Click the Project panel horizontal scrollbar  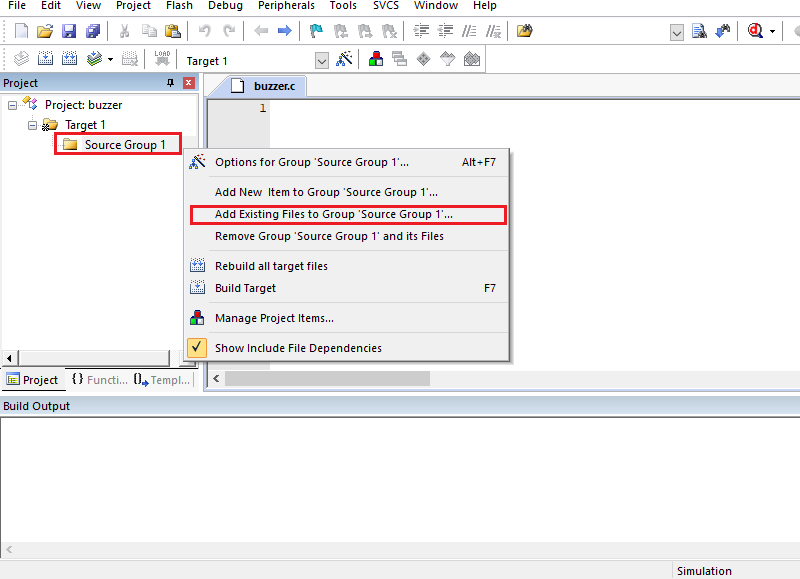tap(90, 358)
